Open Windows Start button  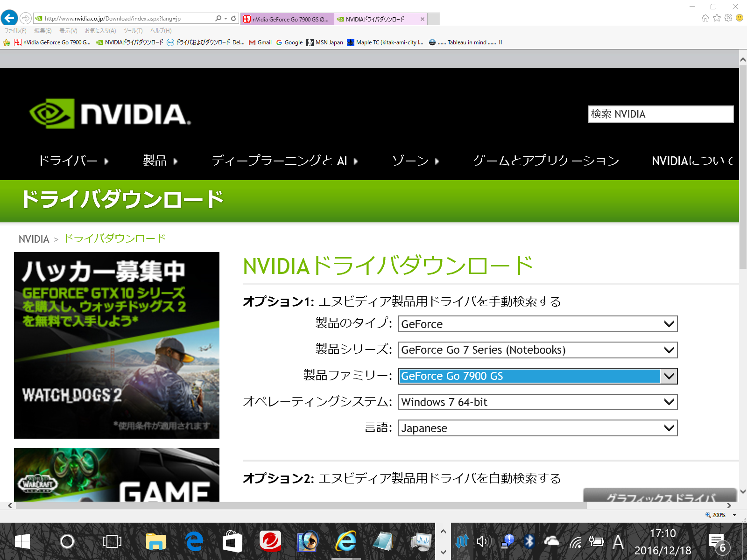[22, 541]
